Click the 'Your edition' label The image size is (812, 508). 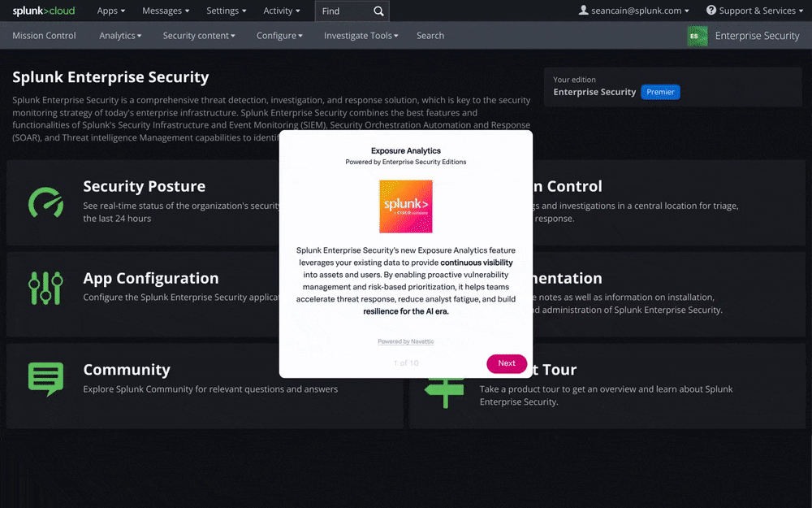[574, 80]
